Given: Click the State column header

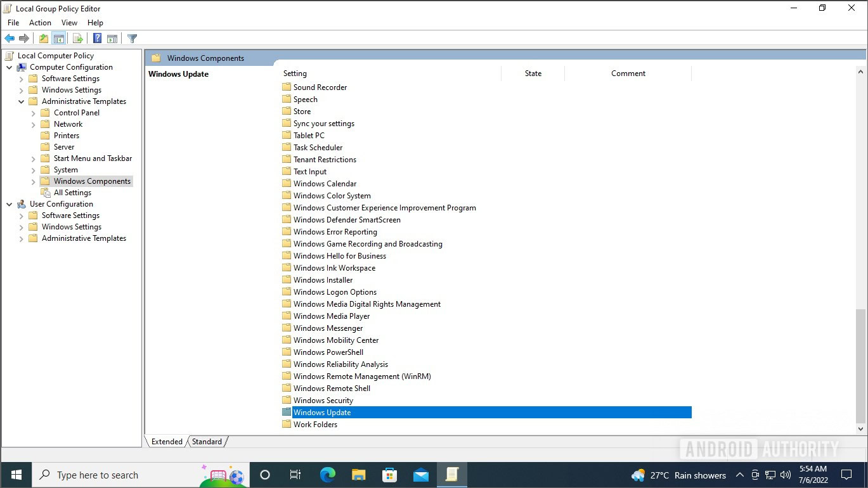Looking at the screenshot, I should [x=533, y=74].
